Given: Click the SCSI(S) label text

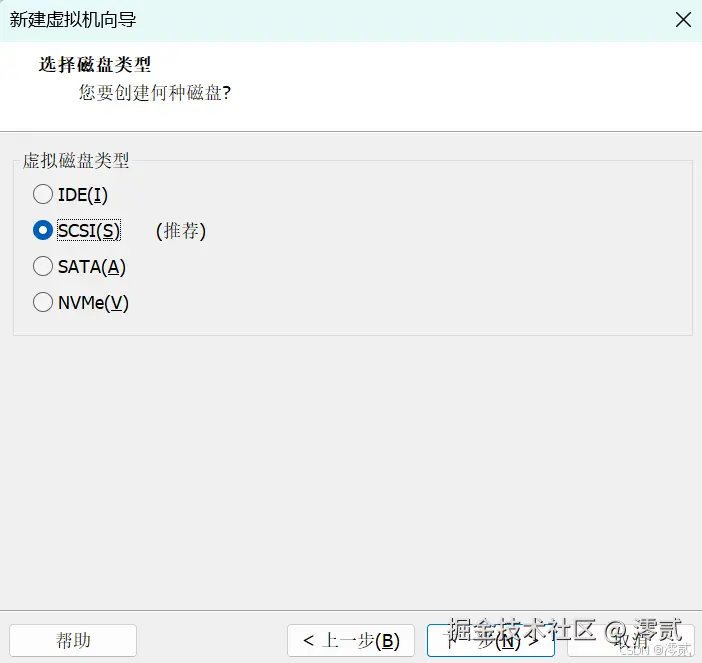Looking at the screenshot, I should click(89, 230).
